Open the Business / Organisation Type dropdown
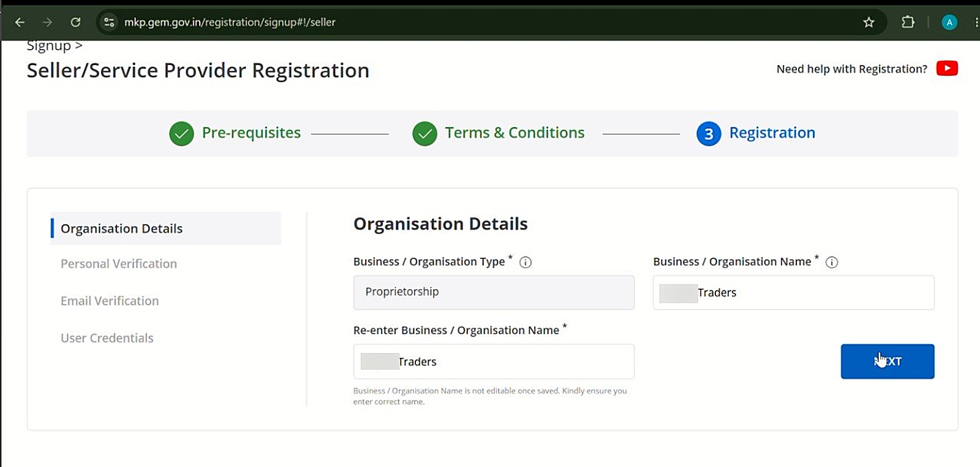Screen dimensions: 980x467 494,292
